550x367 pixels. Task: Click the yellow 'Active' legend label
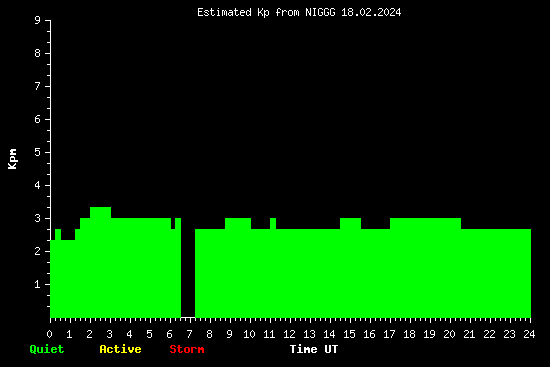pos(120,349)
